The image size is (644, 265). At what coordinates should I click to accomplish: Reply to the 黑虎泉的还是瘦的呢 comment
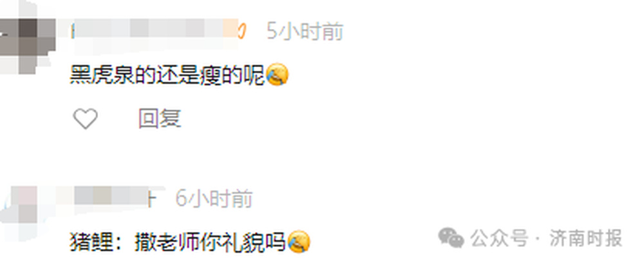[160, 119]
